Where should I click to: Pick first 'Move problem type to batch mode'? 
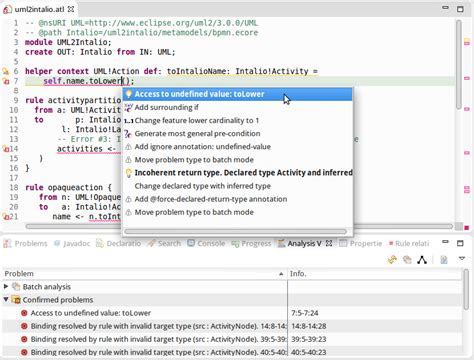click(237, 160)
